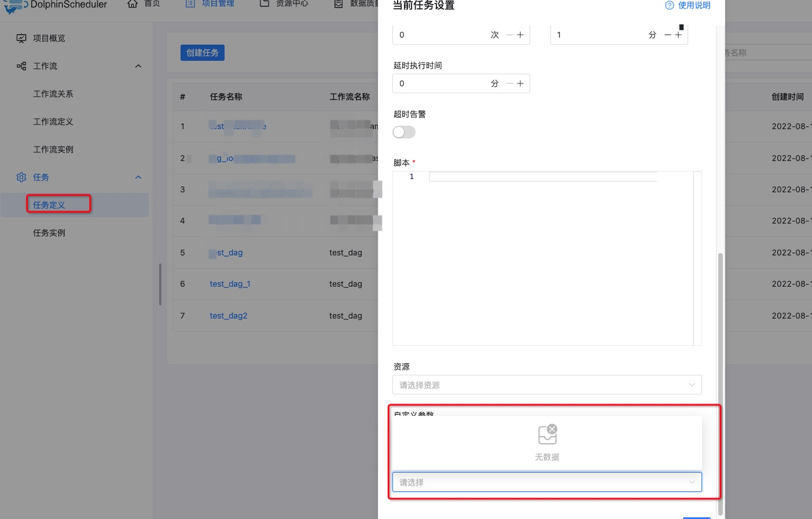Open the test_dag2 task link
The width and height of the screenshot is (812, 519).
pos(229,316)
